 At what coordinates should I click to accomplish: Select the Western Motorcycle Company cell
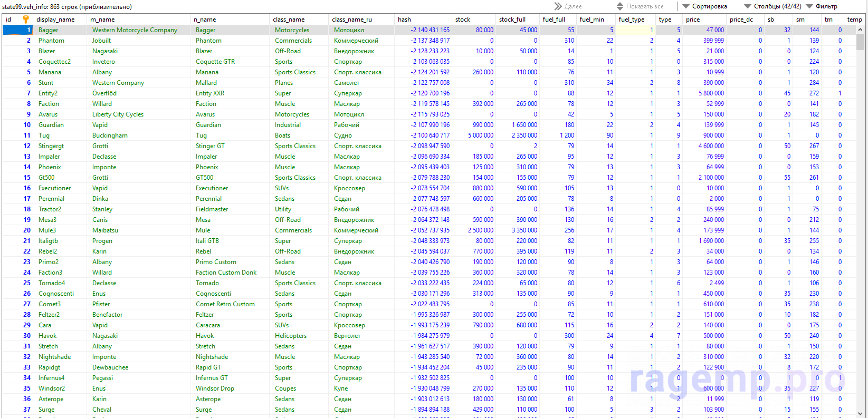click(135, 30)
